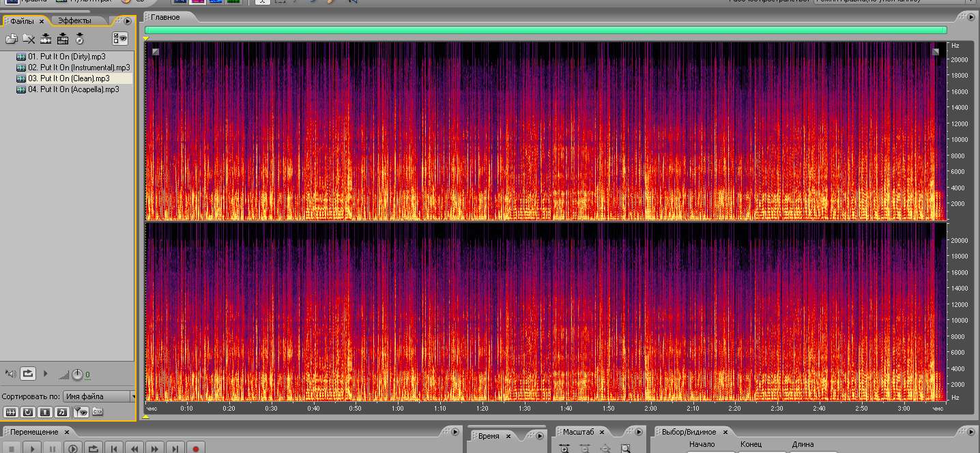
Task: Toggle the show loop files filter
Action: point(28,411)
